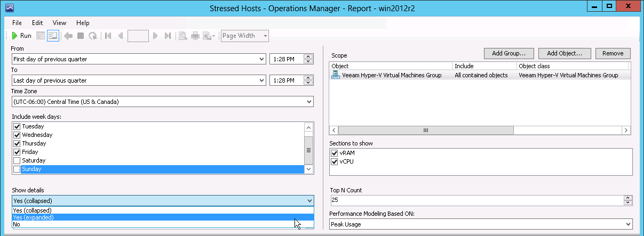This screenshot has height=236, width=644.
Task: Decrease the To time with down arrow
Action: 308,83
